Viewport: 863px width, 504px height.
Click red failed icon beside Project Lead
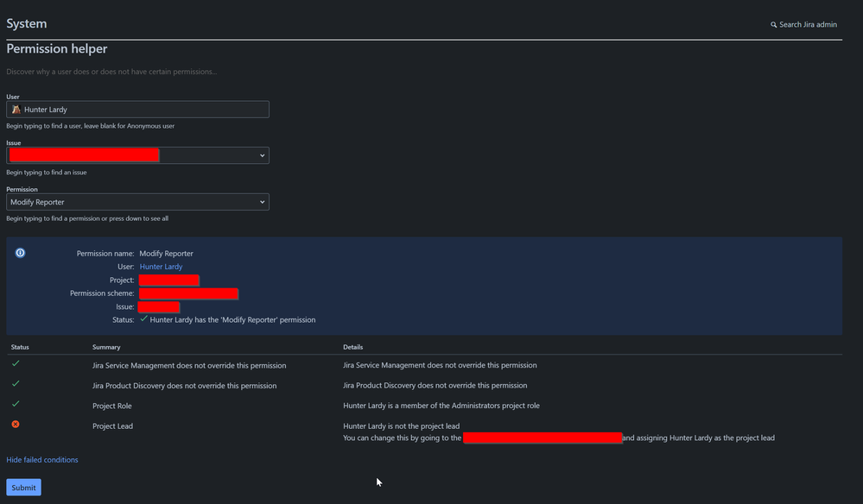click(x=16, y=425)
